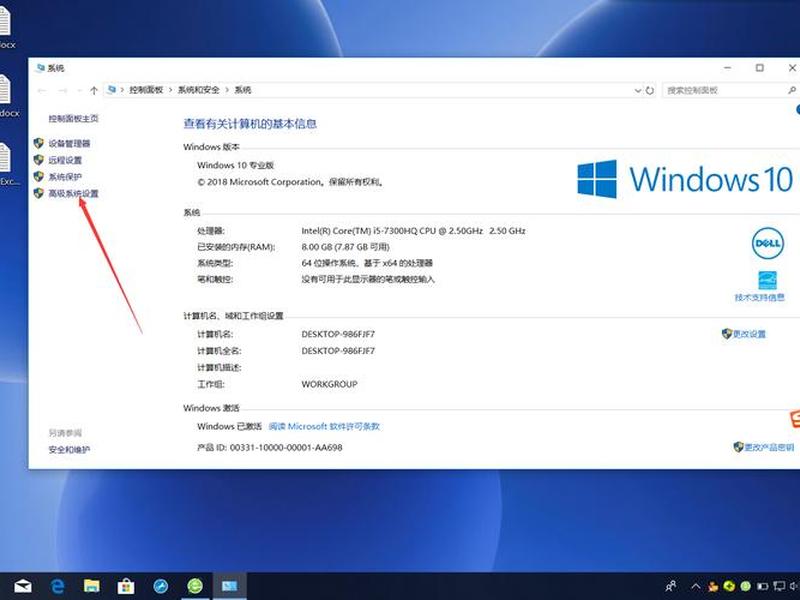Open the blue compass browser taskbar icon
Screen dimensions: 800x600
(x=161, y=586)
